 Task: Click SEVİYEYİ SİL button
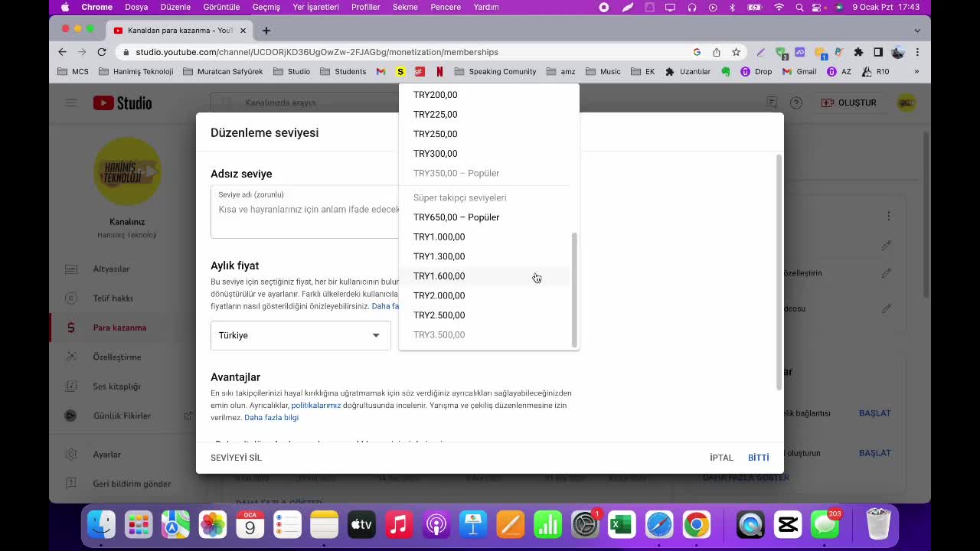pos(236,458)
